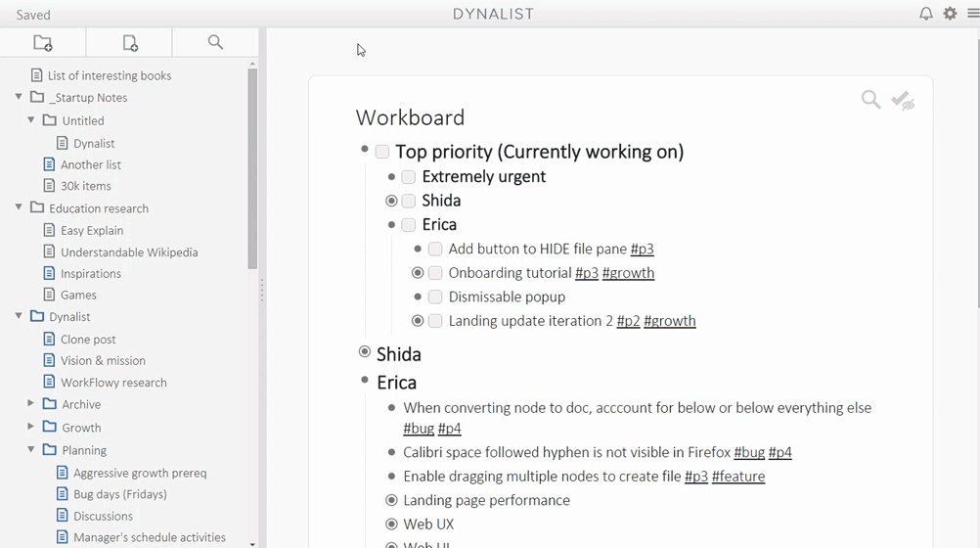Click #p2 tag on Landing update

[628, 321]
